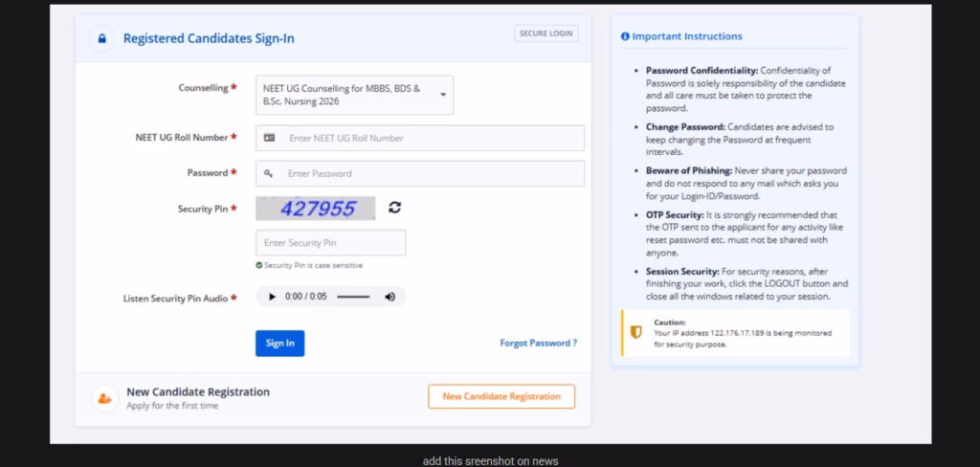Screen dimensions: 980x467
Task: Focus the Enter Security Pin field
Action: click(330, 242)
